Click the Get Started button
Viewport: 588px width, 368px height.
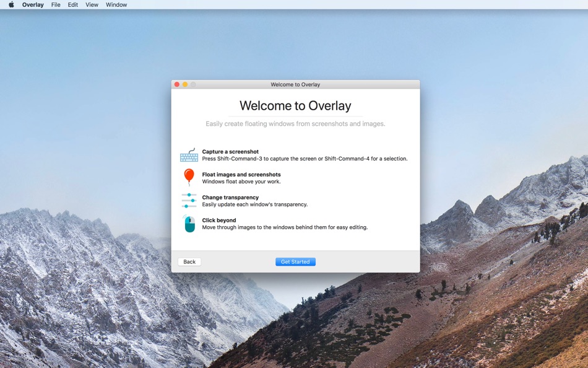coord(295,261)
